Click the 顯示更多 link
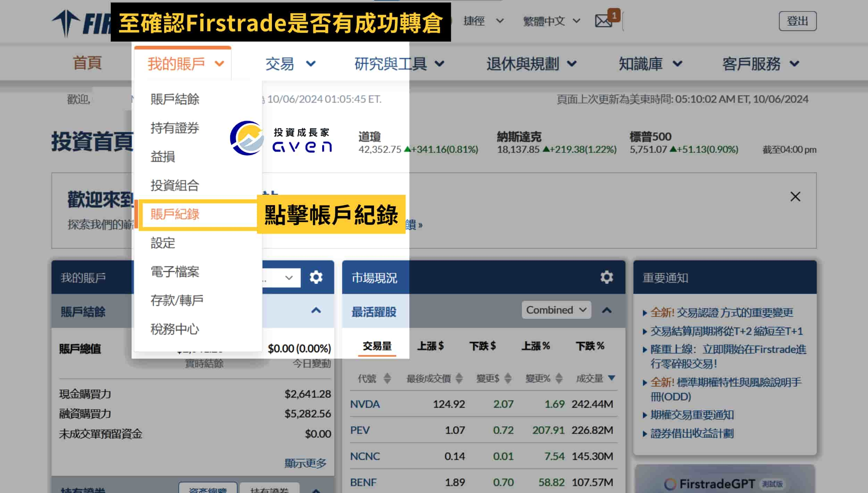 (306, 463)
